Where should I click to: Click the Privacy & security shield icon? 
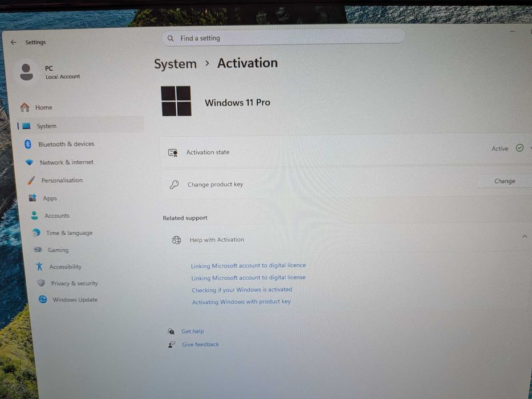pyautogui.click(x=41, y=283)
